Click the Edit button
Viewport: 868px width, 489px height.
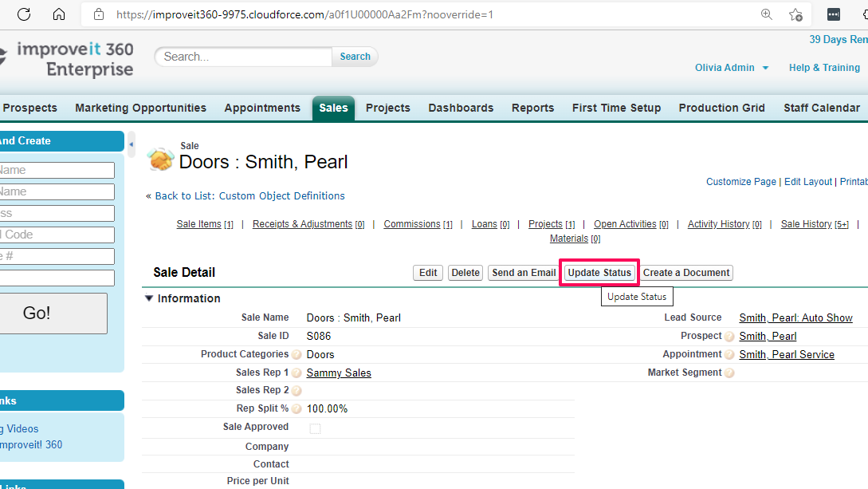pos(428,273)
